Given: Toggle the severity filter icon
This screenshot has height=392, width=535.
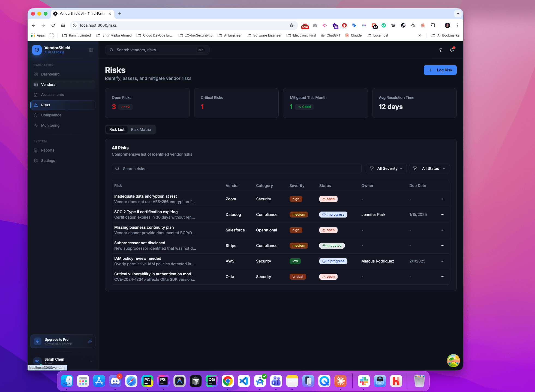Looking at the screenshot, I should [x=372, y=168].
